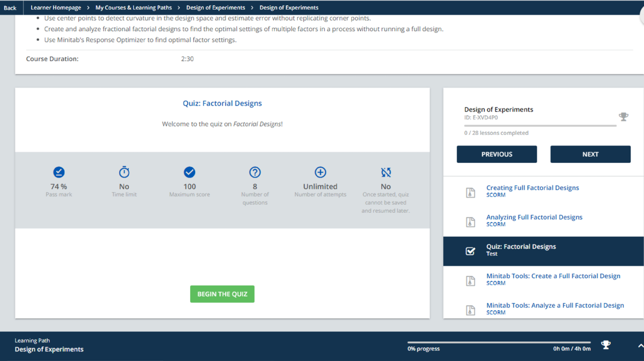The image size is (644, 361).
Task: Click the trophy icon in course panel
Action: [x=623, y=117]
